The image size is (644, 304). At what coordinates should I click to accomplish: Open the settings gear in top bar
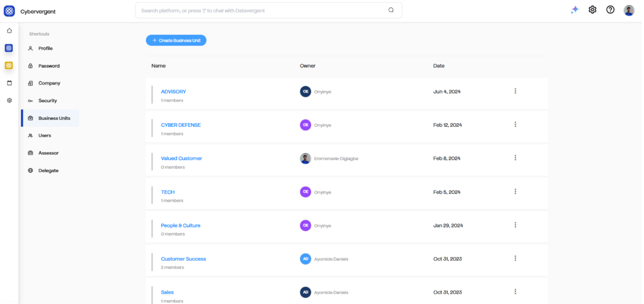pyautogui.click(x=592, y=10)
